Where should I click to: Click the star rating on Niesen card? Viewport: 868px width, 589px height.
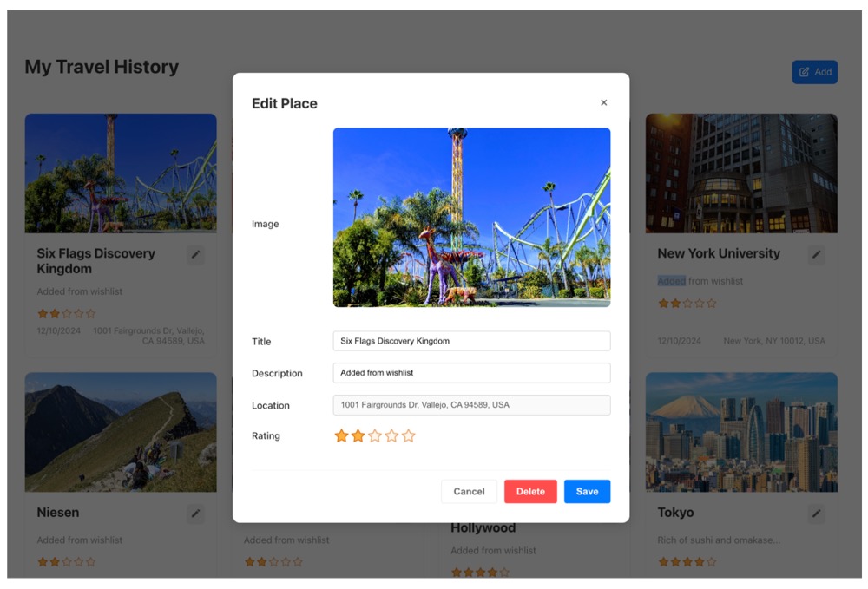tap(67, 562)
